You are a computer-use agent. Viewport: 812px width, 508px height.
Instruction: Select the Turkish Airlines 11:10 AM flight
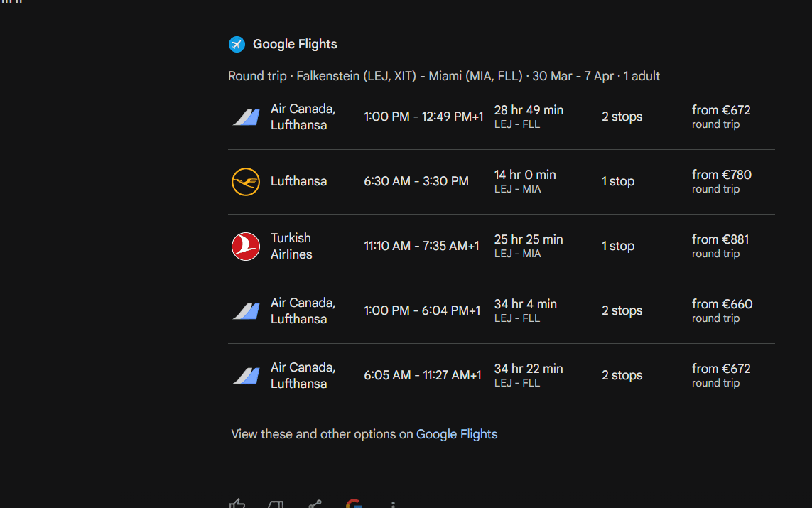click(x=421, y=246)
